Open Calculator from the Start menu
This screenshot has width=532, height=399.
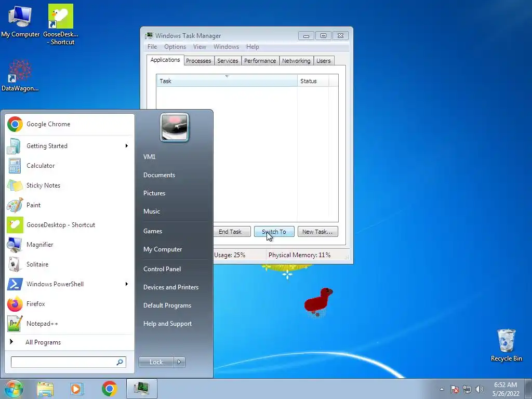click(70, 166)
